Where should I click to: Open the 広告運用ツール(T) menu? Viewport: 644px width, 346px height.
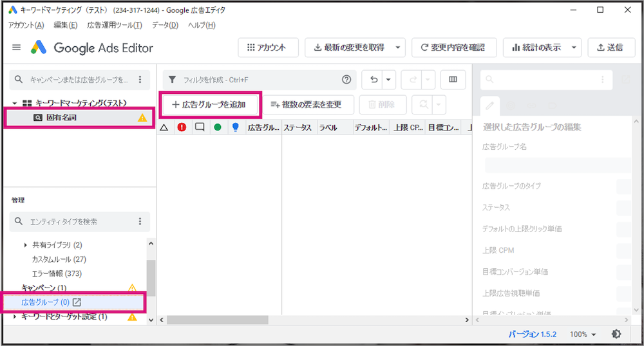[x=115, y=26]
